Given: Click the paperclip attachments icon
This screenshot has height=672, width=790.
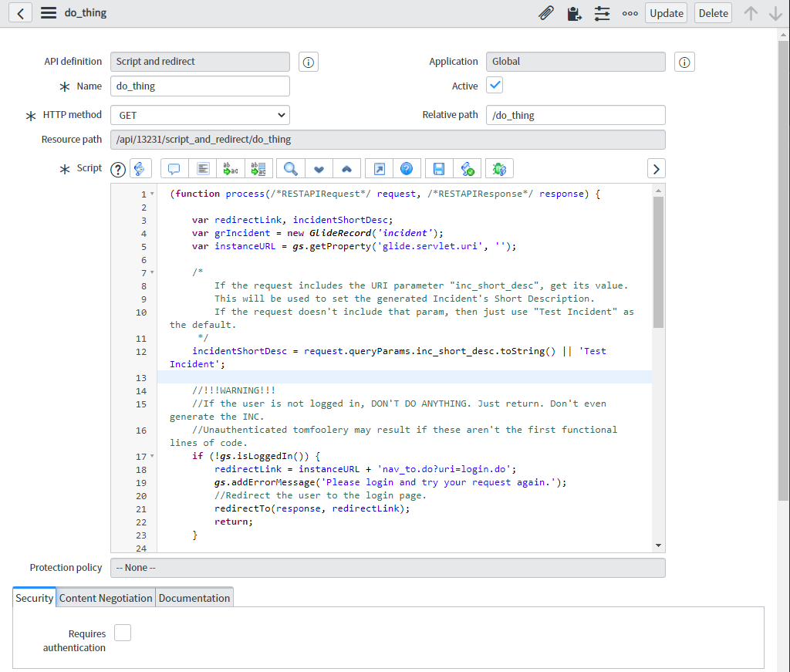Looking at the screenshot, I should [545, 13].
